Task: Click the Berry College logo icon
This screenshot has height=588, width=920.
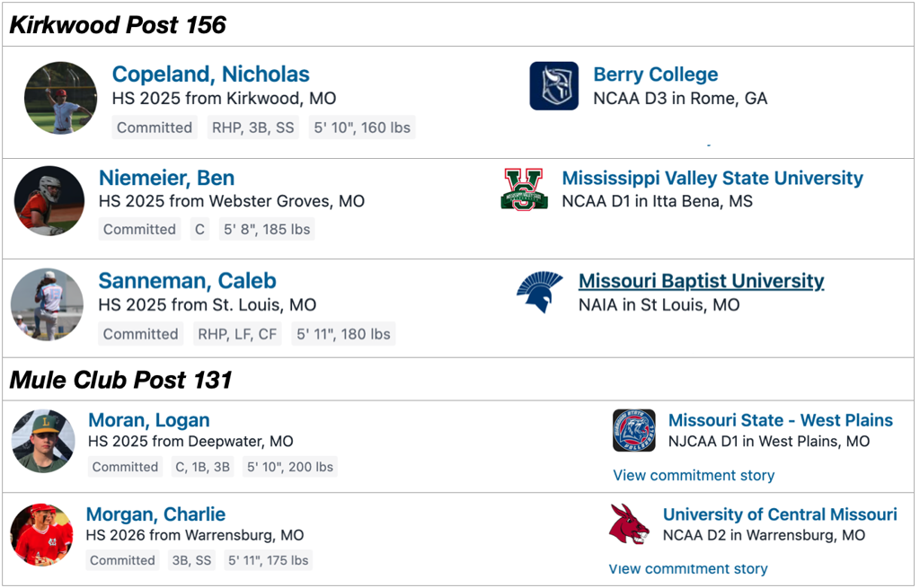Action: point(553,86)
